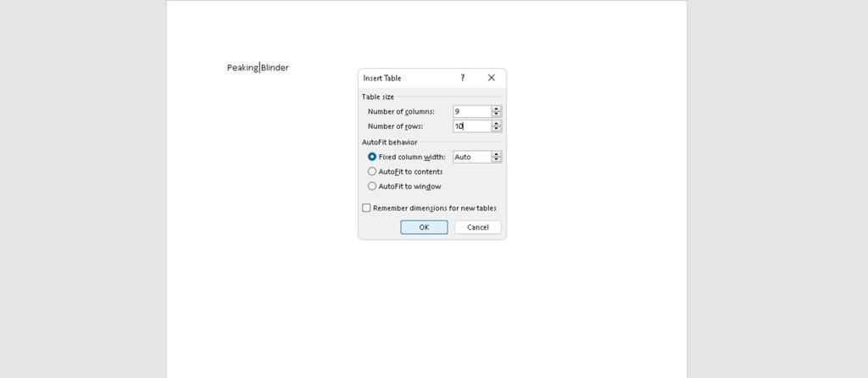The width and height of the screenshot is (868, 378).
Task: Confirm table with OK button
Action: point(424,227)
